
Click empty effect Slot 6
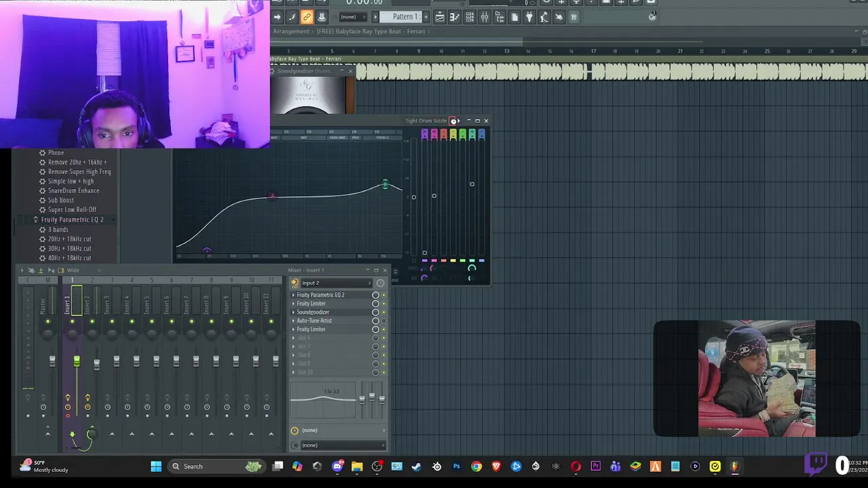(x=304, y=338)
